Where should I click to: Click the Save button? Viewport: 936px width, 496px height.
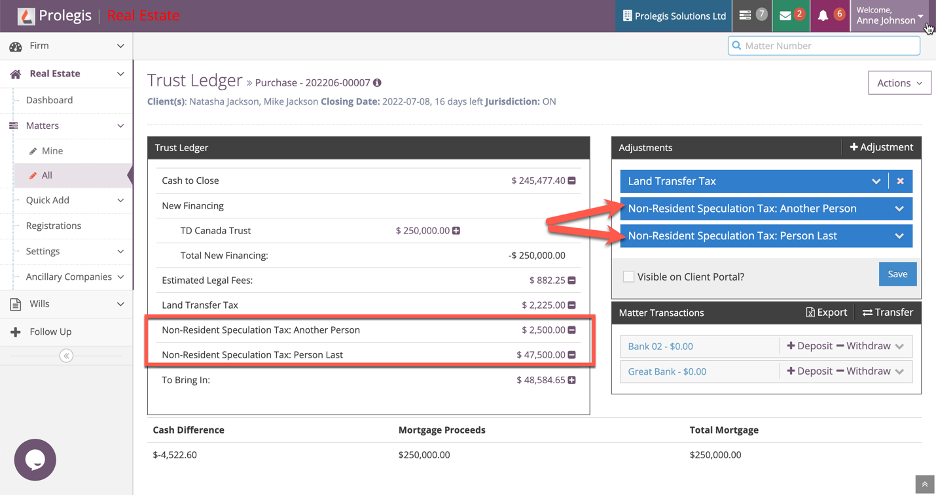coord(897,274)
